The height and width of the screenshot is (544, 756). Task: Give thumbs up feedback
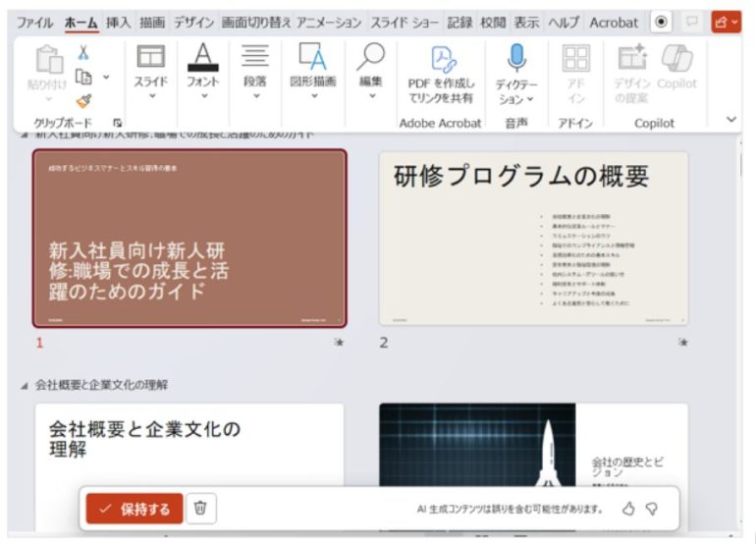pos(628,509)
